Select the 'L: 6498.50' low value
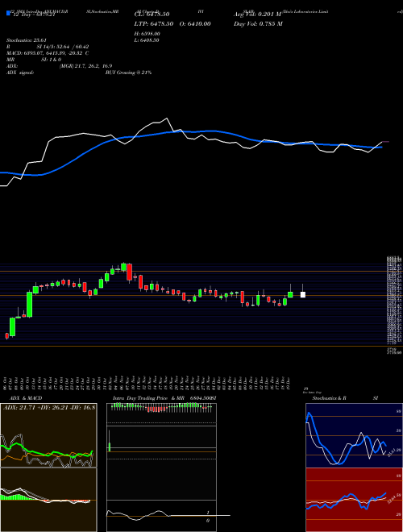Image resolution: width=403 pixels, height=532 pixels. pyautogui.click(x=147, y=40)
